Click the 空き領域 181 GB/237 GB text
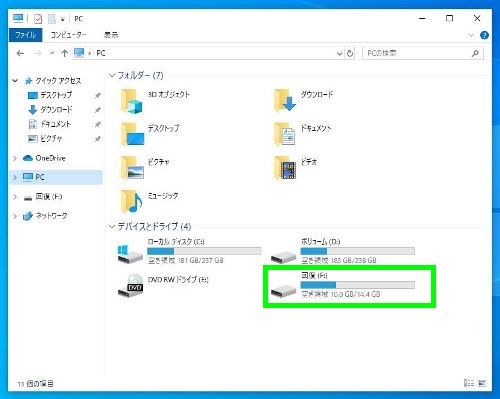The width and height of the screenshot is (500, 399). (x=186, y=260)
